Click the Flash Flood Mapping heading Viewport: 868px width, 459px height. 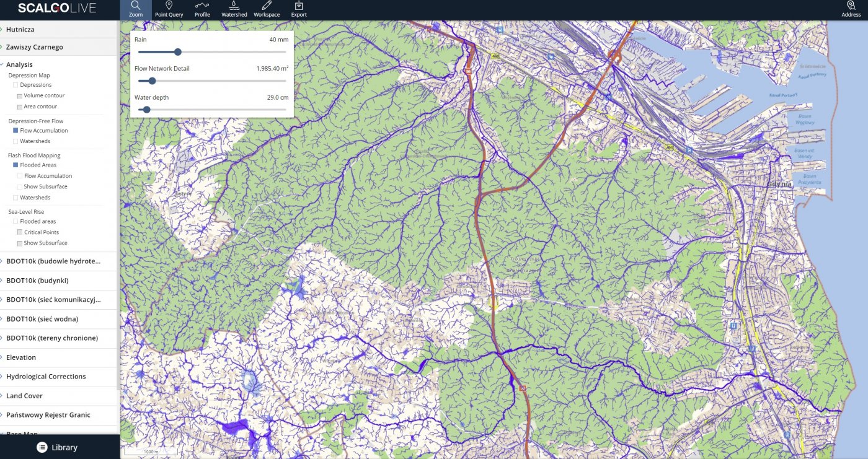tap(34, 155)
